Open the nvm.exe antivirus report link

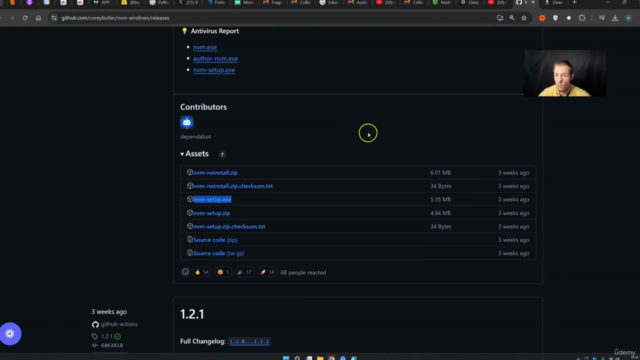pos(204,47)
